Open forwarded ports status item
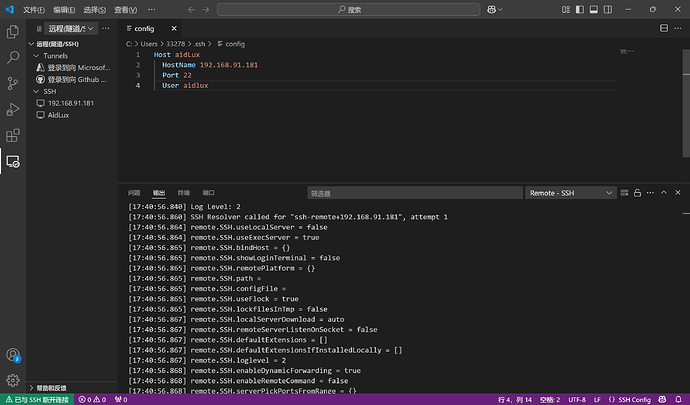The image size is (690, 405). (x=121, y=400)
